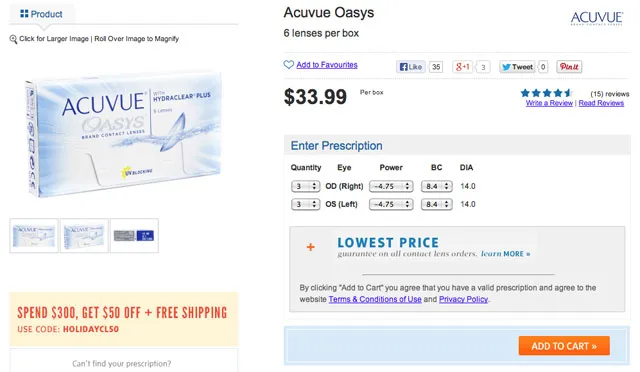Screen dimensions: 640x372
Task: Click the Facebook Like button
Action: tap(411, 67)
